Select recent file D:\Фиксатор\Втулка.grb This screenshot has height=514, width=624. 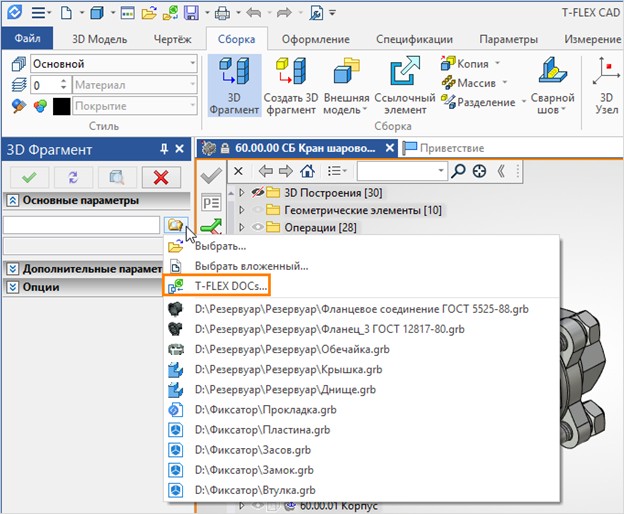point(361,490)
